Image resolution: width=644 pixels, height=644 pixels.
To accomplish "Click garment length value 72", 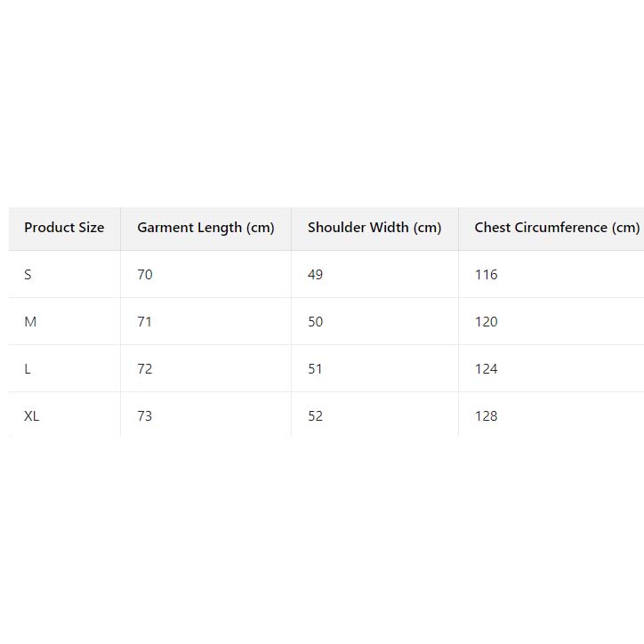I will 145,369.
